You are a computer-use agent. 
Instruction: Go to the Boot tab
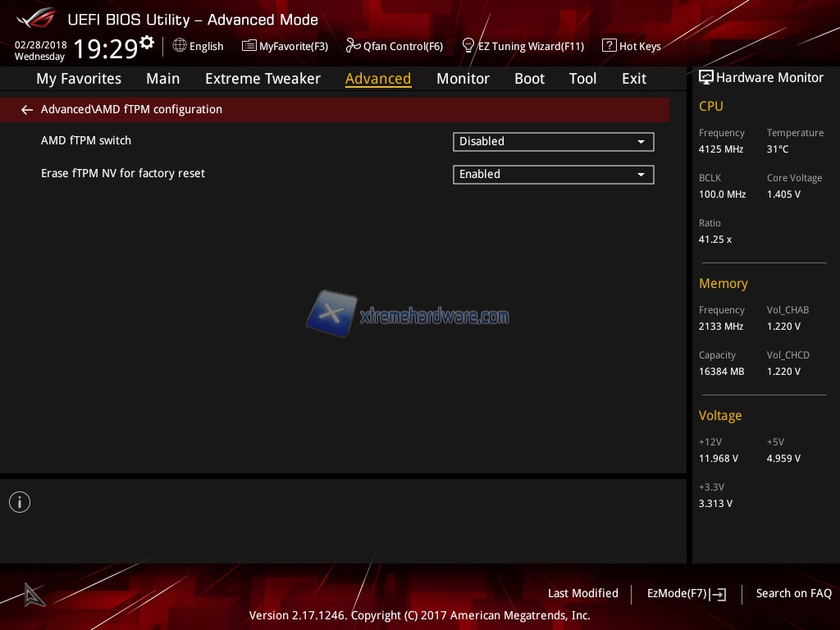click(x=529, y=79)
